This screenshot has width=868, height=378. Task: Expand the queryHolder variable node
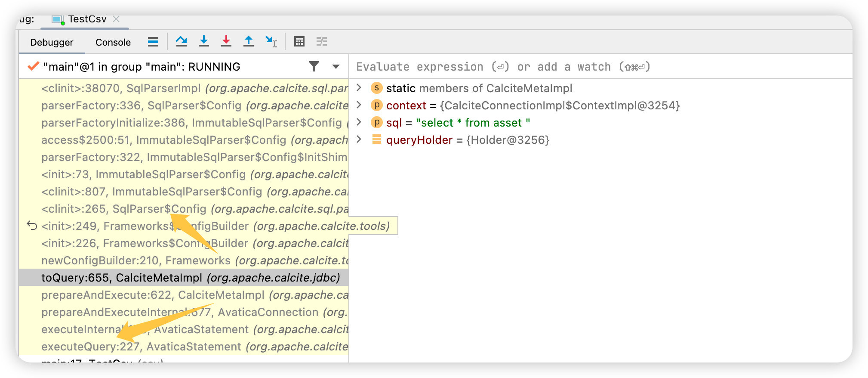point(359,139)
